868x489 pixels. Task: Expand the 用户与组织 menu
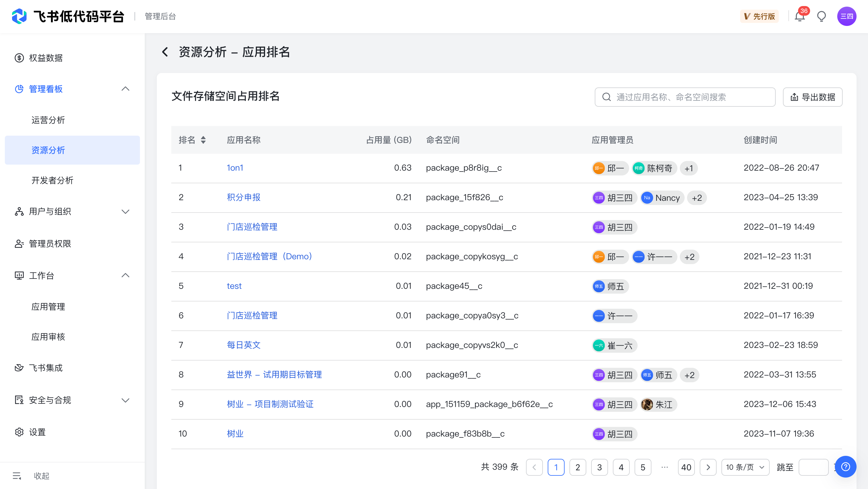(x=125, y=212)
